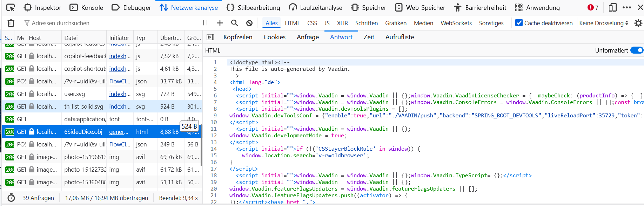Uncheck Cache deaktivieren checkbox
644x206 pixels.
tap(519, 23)
